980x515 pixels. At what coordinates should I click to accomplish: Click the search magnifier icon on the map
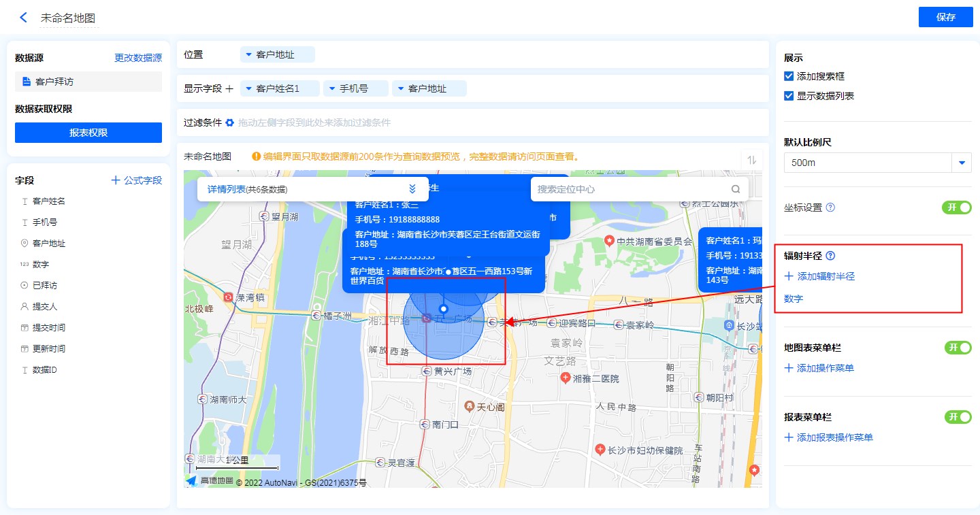(x=736, y=190)
